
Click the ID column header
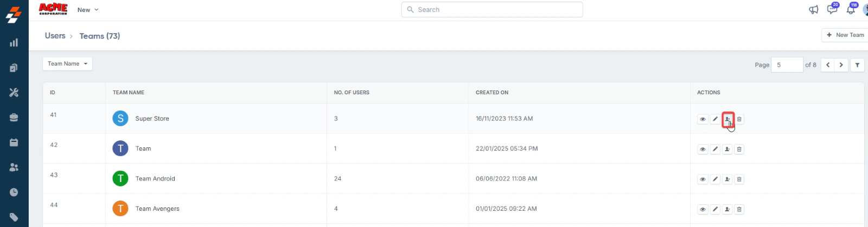click(53, 93)
